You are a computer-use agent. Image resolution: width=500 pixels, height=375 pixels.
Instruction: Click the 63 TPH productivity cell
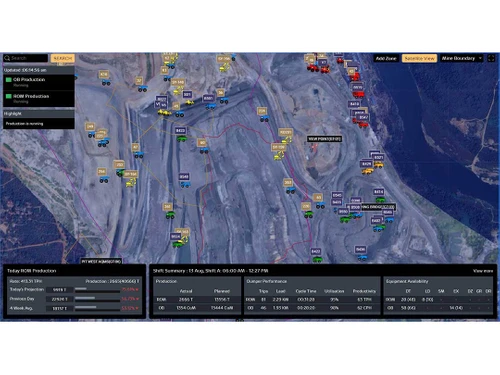pos(364,299)
